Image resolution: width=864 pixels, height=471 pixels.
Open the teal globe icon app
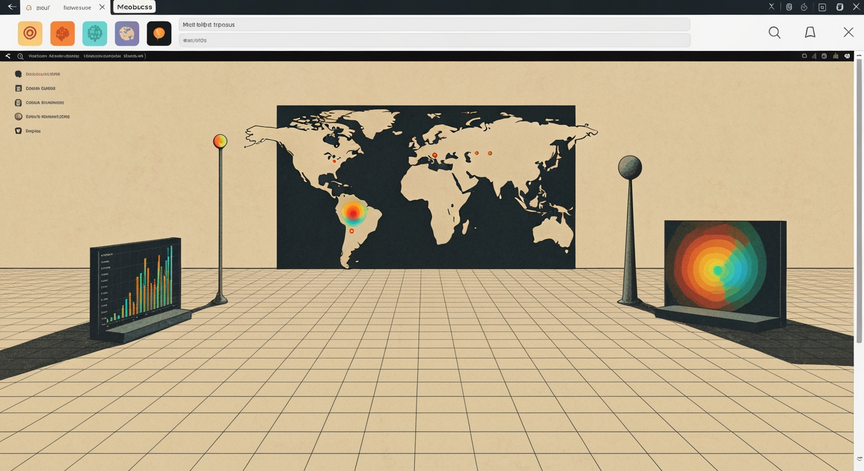click(x=95, y=34)
